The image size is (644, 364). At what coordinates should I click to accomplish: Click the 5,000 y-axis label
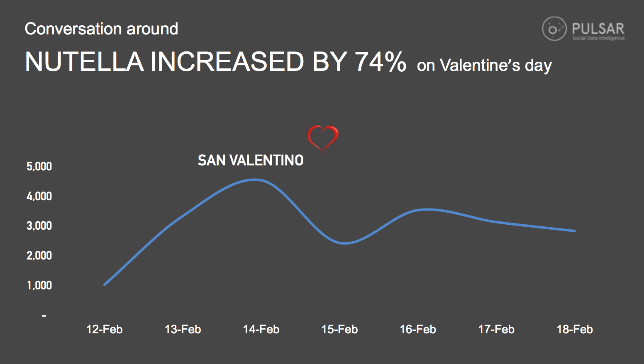[39, 167]
